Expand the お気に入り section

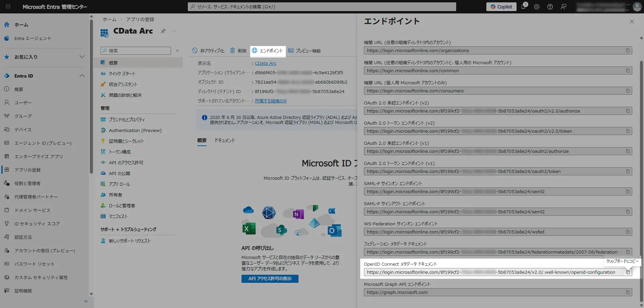(x=82, y=57)
